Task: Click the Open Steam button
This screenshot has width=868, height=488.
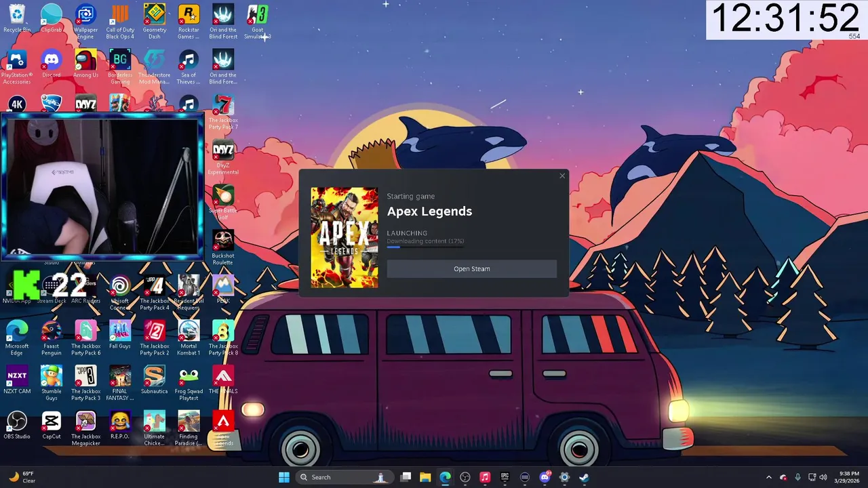Action: click(472, 269)
